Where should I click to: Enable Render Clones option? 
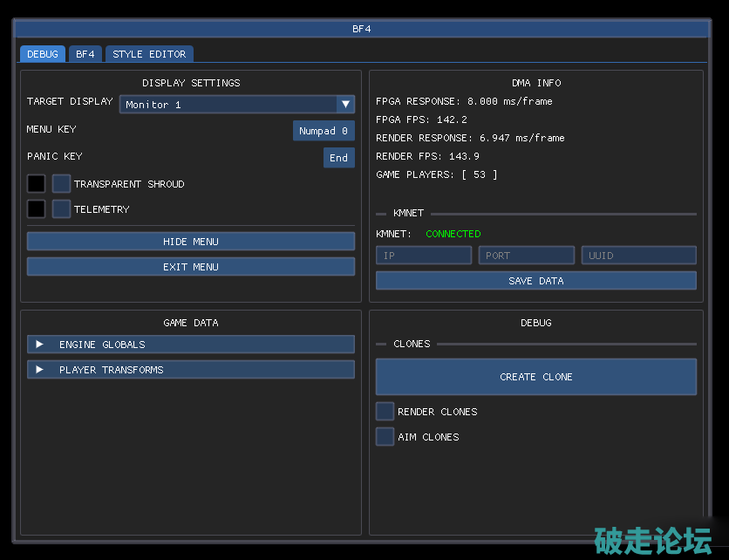coord(385,412)
